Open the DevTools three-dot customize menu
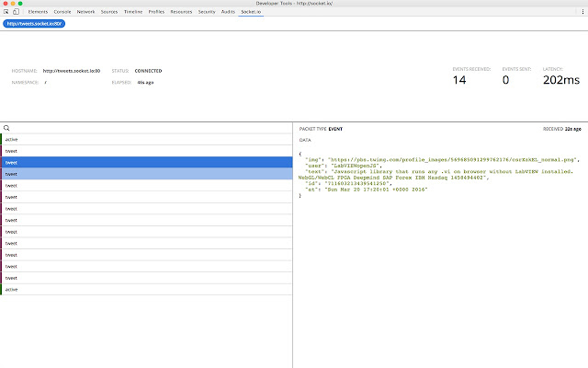The image size is (588, 368). coord(582,12)
